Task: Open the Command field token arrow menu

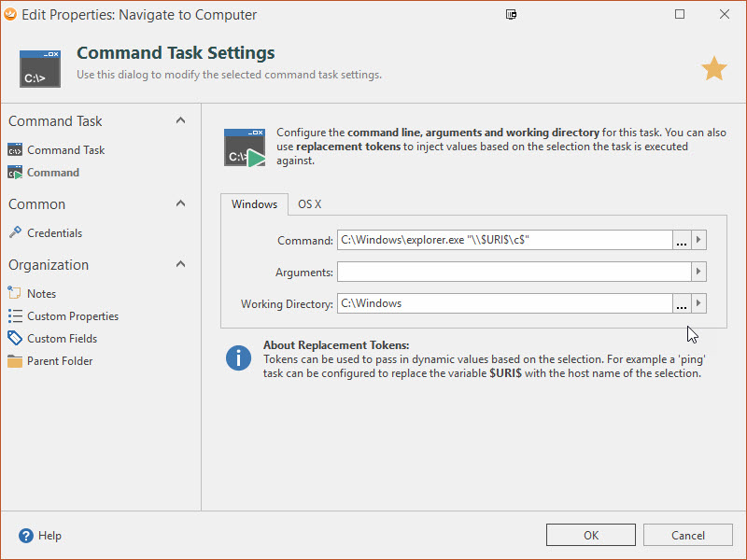Action: [698, 241]
